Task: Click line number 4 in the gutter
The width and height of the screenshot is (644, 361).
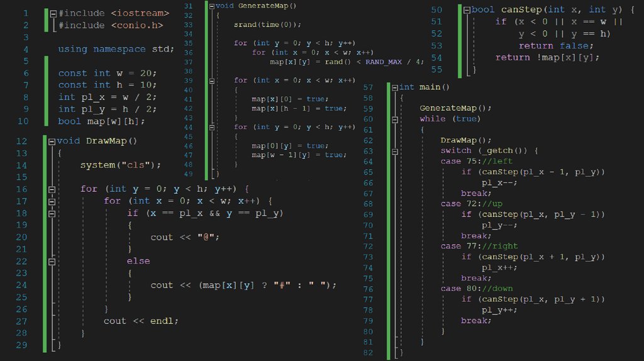Action: pyautogui.click(x=26, y=49)
